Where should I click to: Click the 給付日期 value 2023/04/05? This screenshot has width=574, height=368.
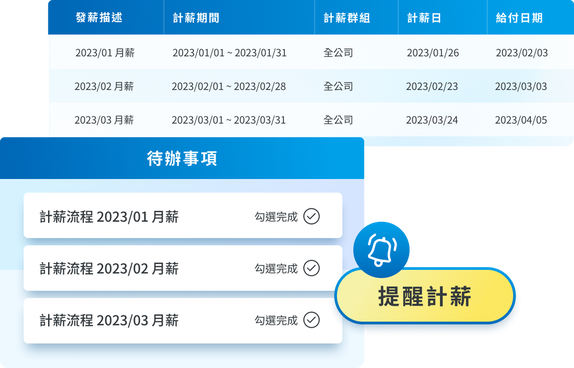click(x=521, y=120)
